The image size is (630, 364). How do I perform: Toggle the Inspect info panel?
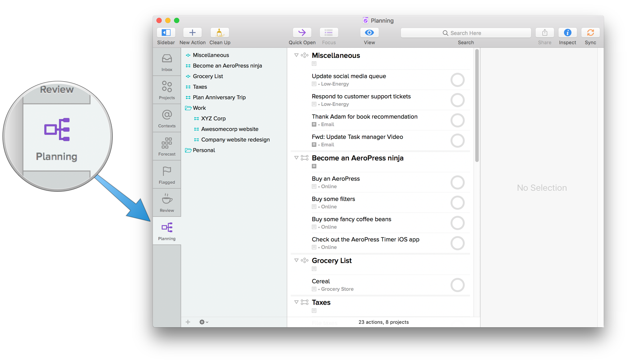click(x=567, y=33)
